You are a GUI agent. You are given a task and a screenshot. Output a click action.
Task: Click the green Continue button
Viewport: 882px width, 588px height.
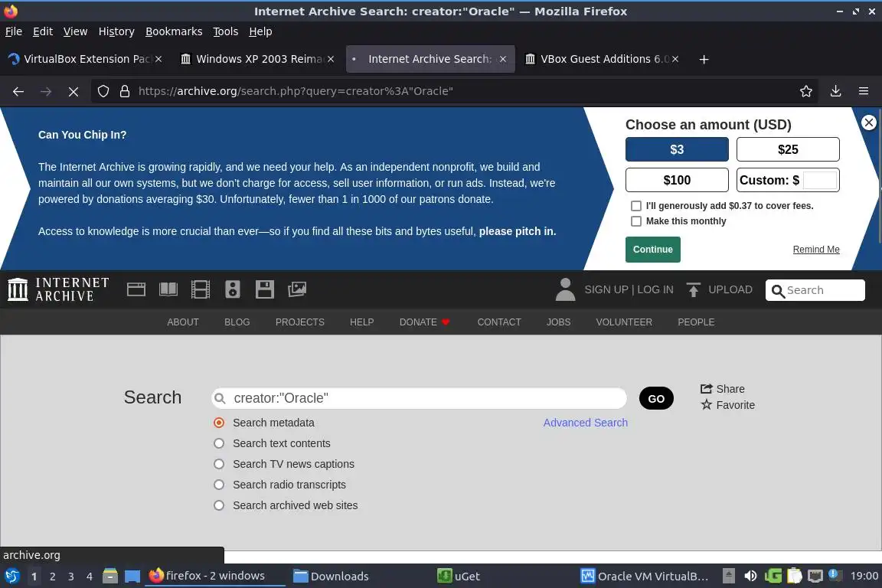click(652, 250)
